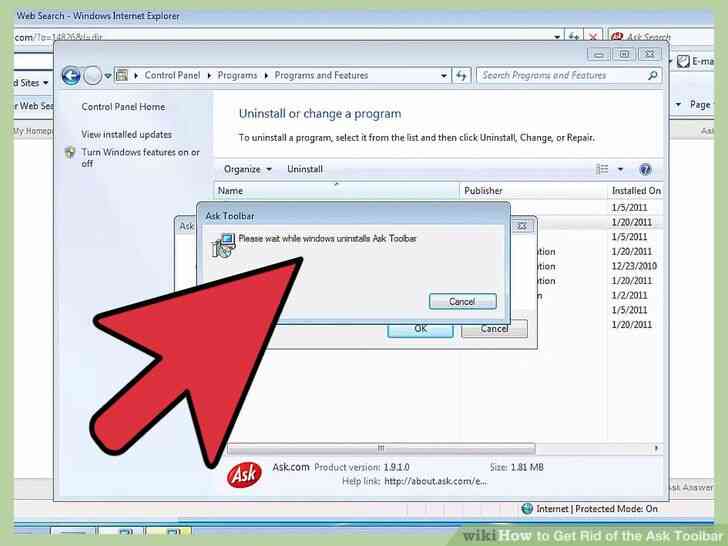Screen dimensions: 728x546
Task: Click the Internet zone globe icon in status bar
Action: pos(527,509)
